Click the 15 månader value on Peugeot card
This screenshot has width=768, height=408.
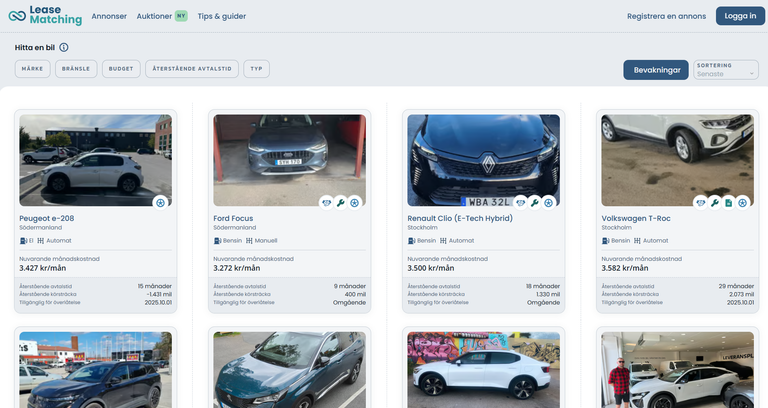pyautogui.click(x=155, y=286)
